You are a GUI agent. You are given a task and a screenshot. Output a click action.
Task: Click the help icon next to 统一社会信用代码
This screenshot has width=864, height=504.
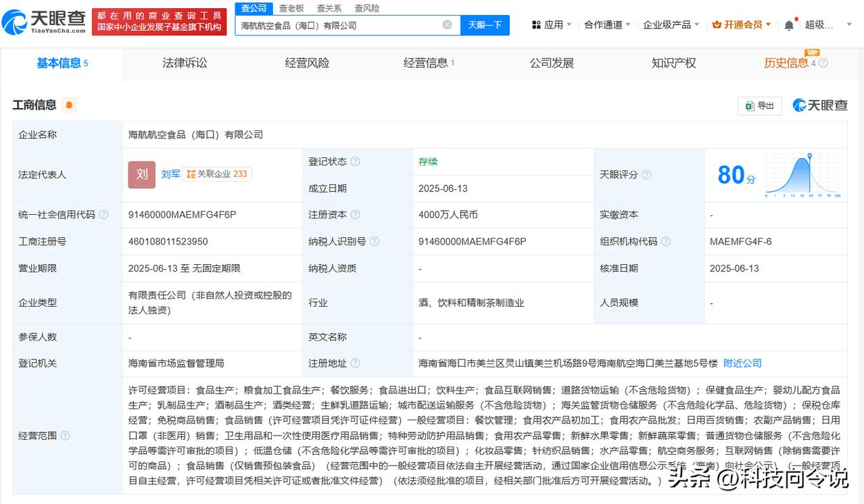point(103,215)
